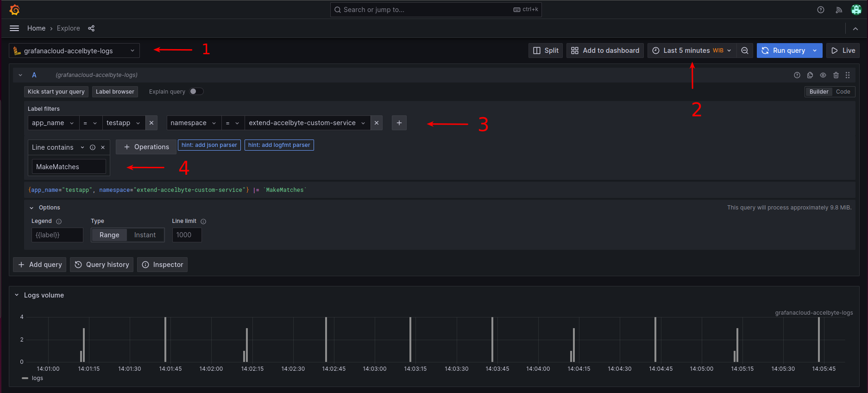This screenshot has width=868, height=393.
Task: Open the testapp value dropdown
Action: click(x=123, y=123)
